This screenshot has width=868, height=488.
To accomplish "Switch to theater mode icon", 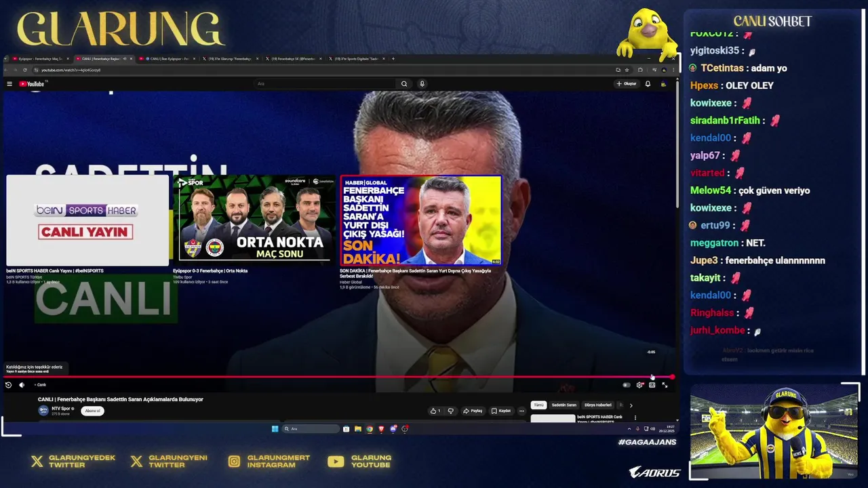I will point(652,385).
